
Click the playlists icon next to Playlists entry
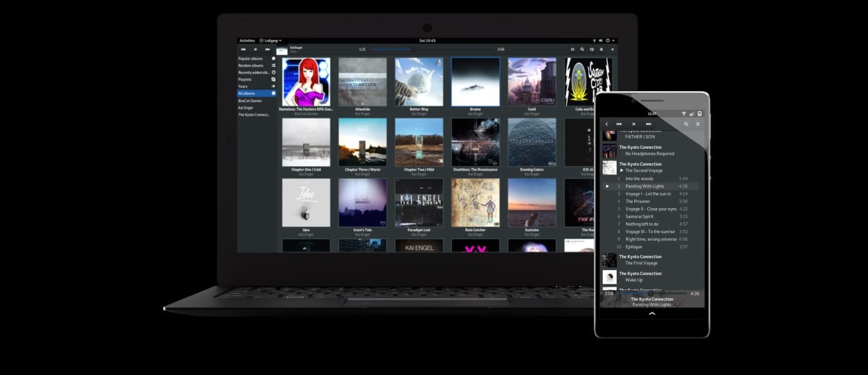tap(274, 79)
